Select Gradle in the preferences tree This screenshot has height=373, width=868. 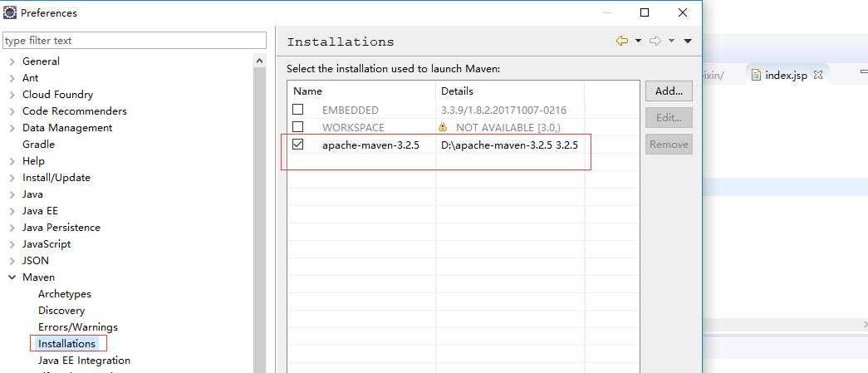click(38, 145)
